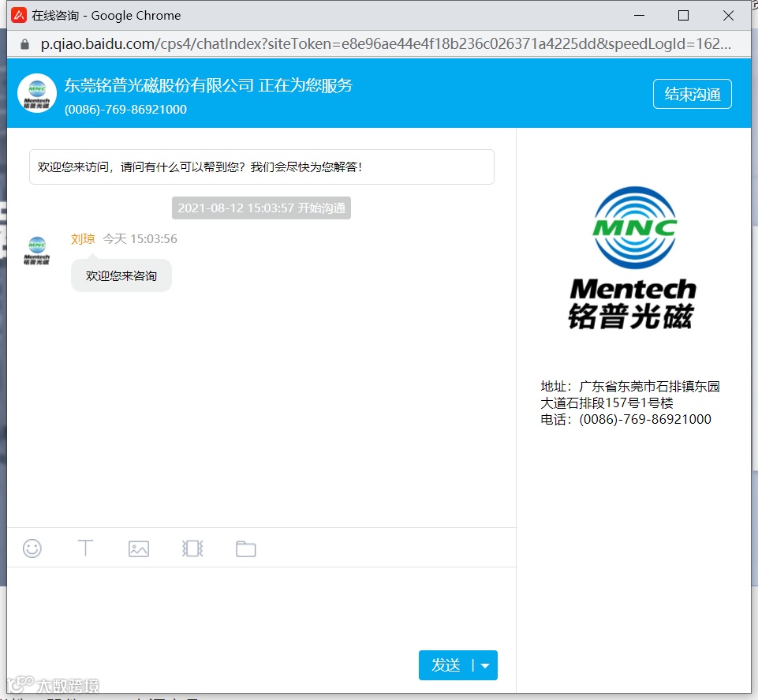Click the sidebar phone number 电话 line
Viewport: 758px width, 700px height.
tap(625, 419)
